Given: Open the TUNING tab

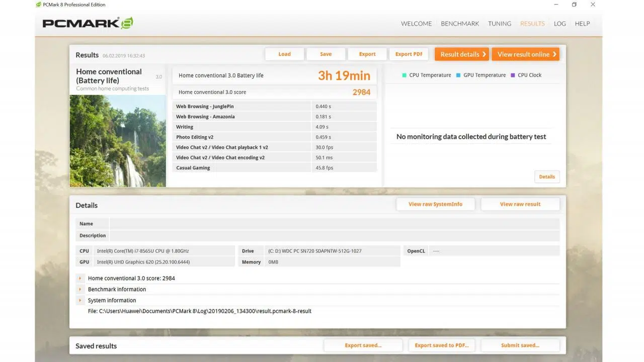Looking at the screenshot, I should [x=500, y=24].
